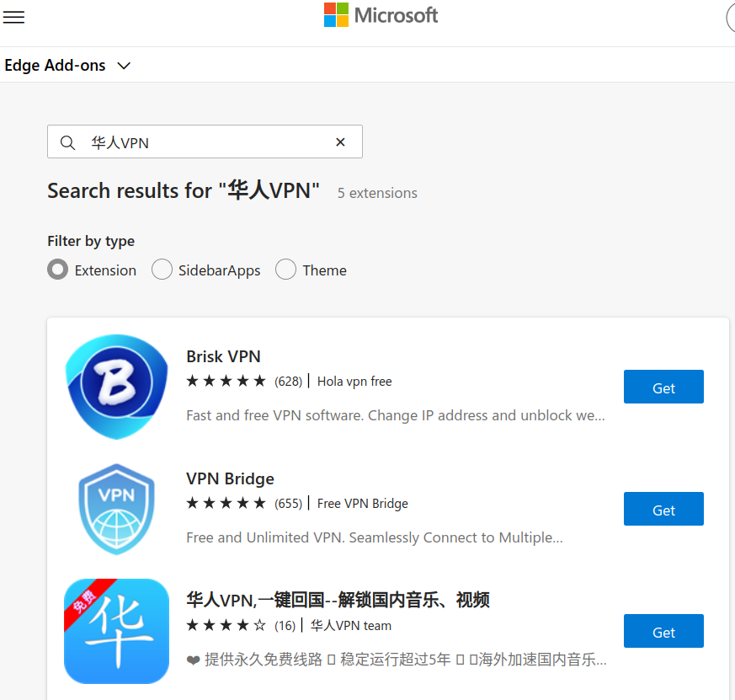Open the VPN Bridge shield icon
This screenshot has height=700, width=735.
click(x=117, y=509)
